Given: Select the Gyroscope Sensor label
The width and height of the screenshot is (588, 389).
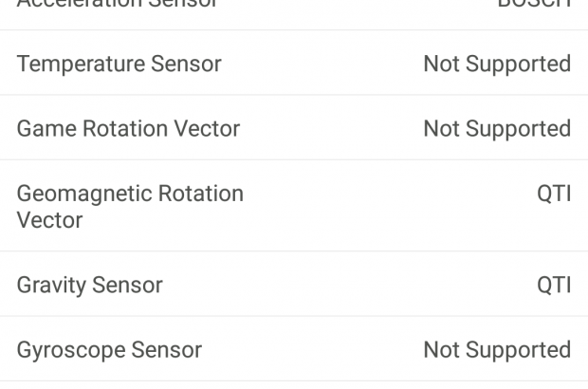Looking at the screenshot, I should (109, 350).
